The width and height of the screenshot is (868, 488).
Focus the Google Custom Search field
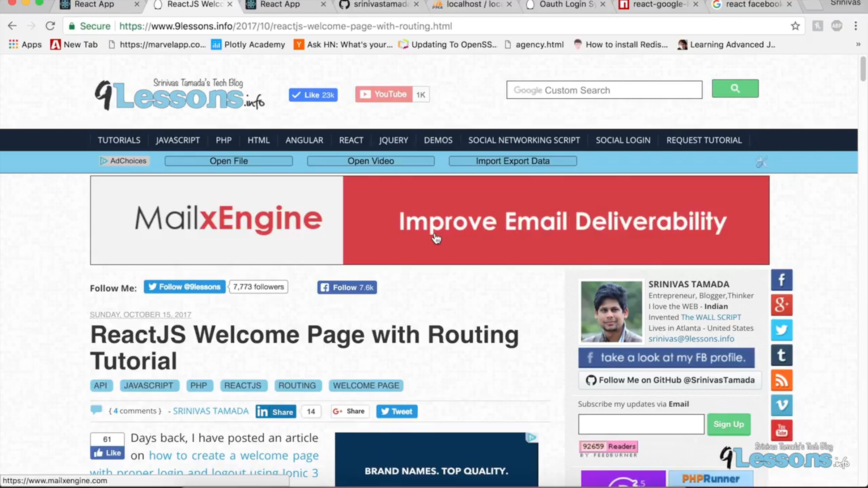click(x=604, y=90)
